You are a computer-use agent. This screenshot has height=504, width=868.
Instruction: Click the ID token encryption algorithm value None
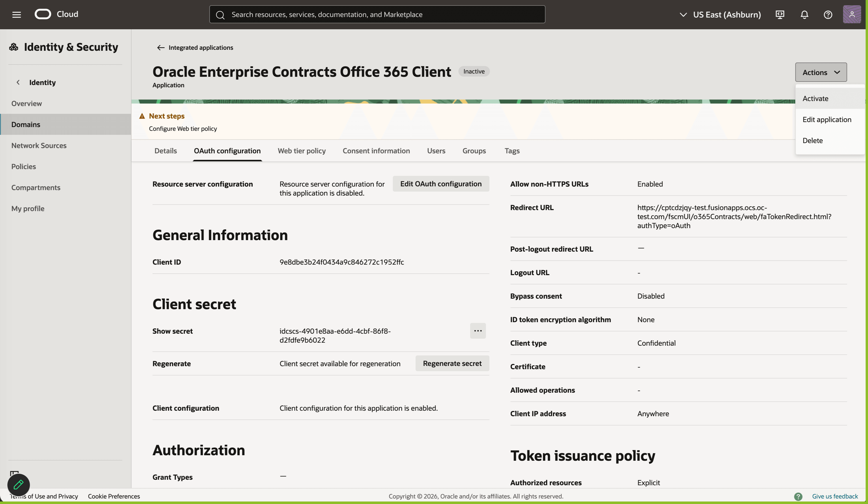click(646, 319)
